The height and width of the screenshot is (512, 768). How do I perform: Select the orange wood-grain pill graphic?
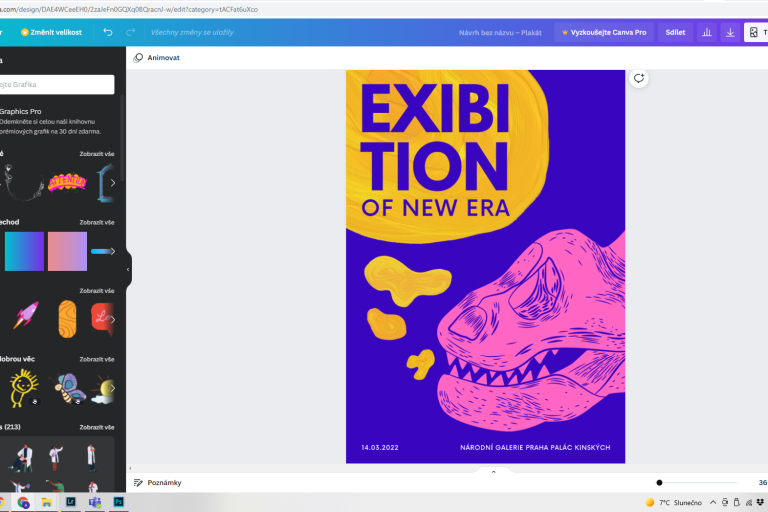click(x=67, y=319)
